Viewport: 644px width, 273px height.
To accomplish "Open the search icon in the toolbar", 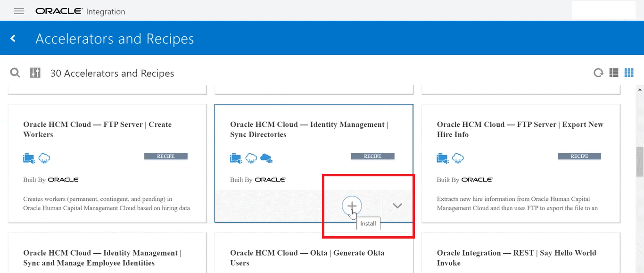I will pyautogui.click(x=15, y=73).
